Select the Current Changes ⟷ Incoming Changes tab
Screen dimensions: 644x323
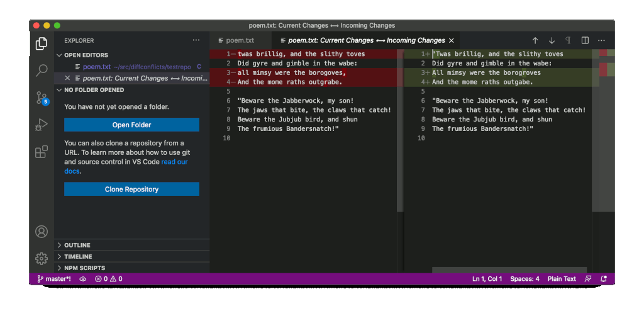(367, 40)
